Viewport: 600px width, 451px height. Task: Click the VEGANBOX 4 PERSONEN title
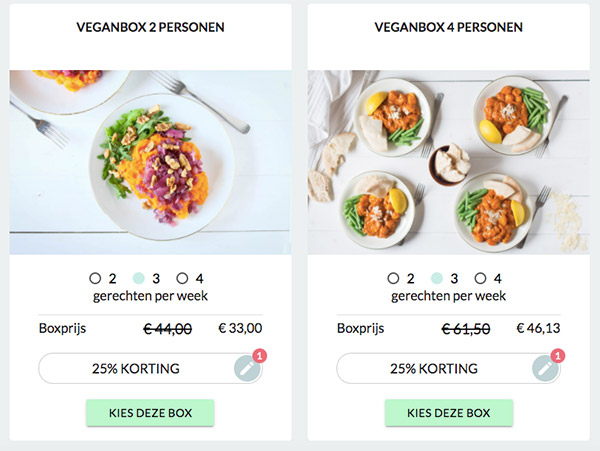point(449,28)
